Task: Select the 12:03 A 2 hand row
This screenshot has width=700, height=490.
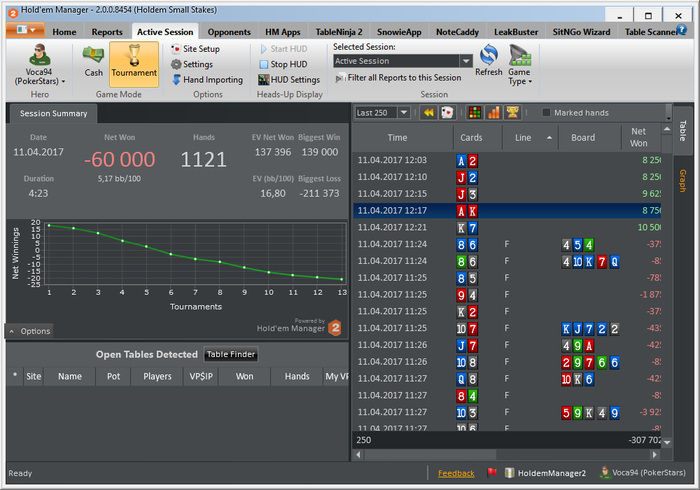Action: point(507,160)
